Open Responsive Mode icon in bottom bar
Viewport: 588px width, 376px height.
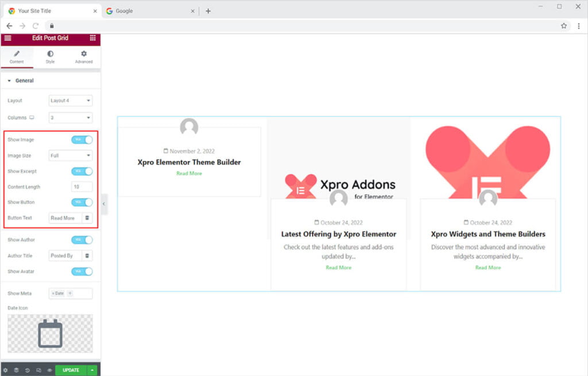point(38,370)
